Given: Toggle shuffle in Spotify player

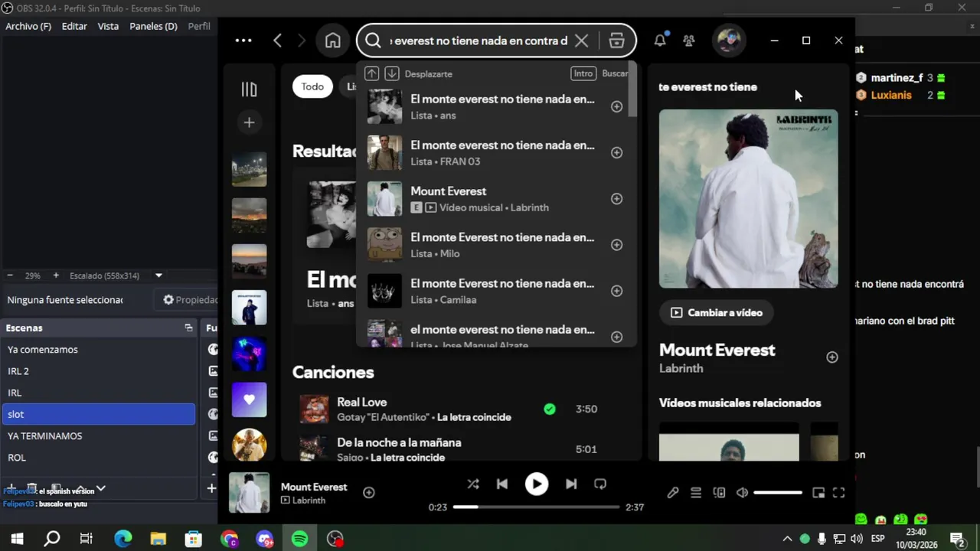Looking at the screenshot, I should (473, 484).
